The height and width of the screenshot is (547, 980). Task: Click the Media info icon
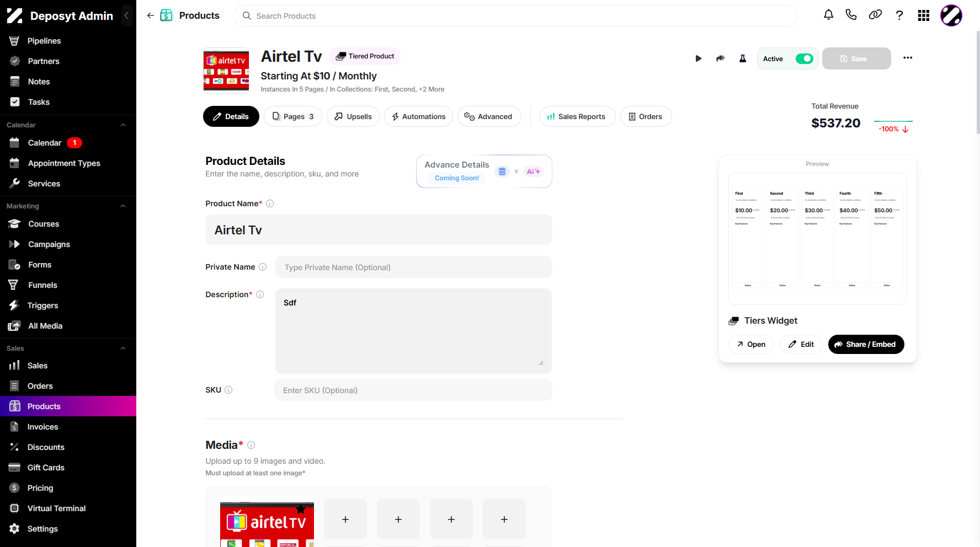point(251,445)
